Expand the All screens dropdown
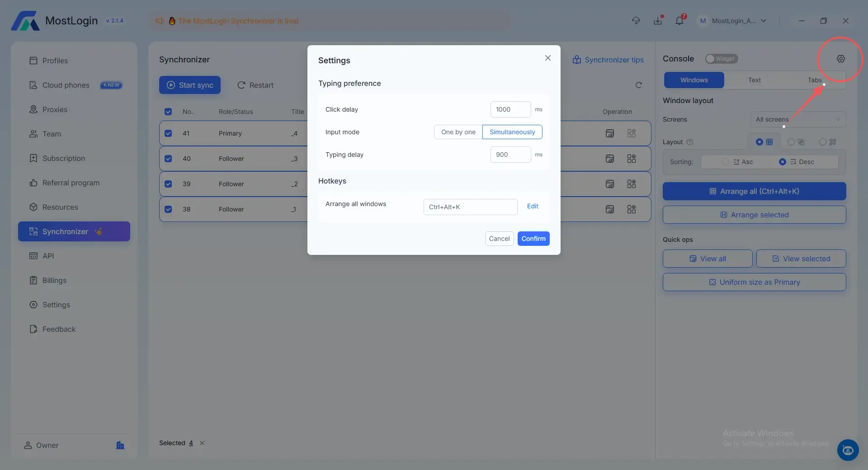 click(x=798, y=119)
